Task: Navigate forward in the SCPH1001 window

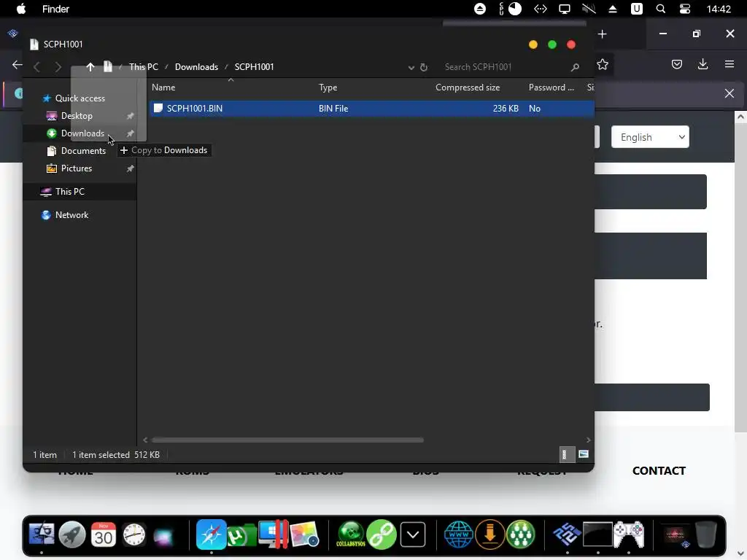Action: [58, 66]
